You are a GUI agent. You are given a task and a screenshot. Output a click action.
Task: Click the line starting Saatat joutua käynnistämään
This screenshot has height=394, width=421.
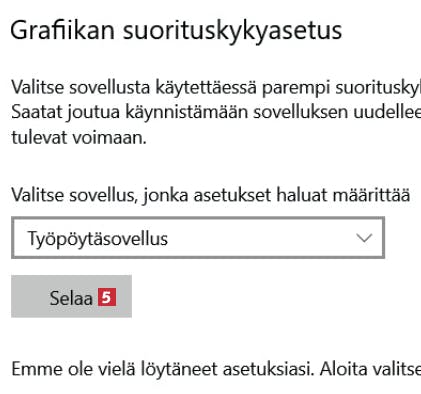pos(216,113)
